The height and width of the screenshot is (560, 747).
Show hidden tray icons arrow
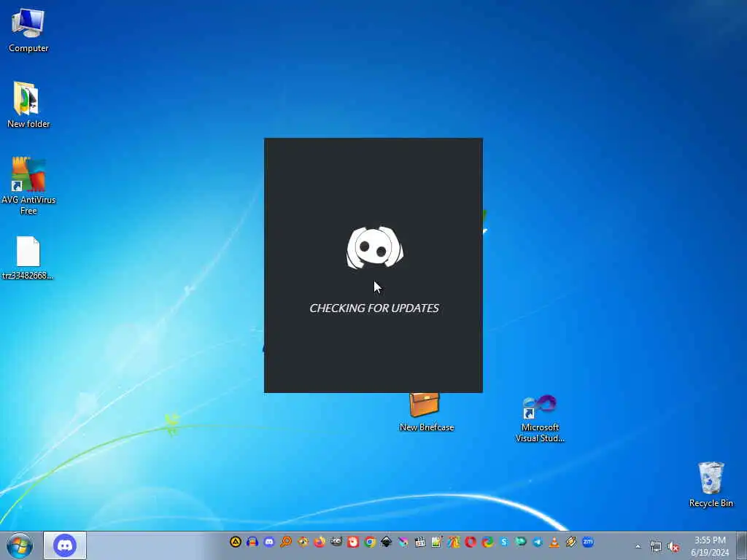tap(638, 546)
